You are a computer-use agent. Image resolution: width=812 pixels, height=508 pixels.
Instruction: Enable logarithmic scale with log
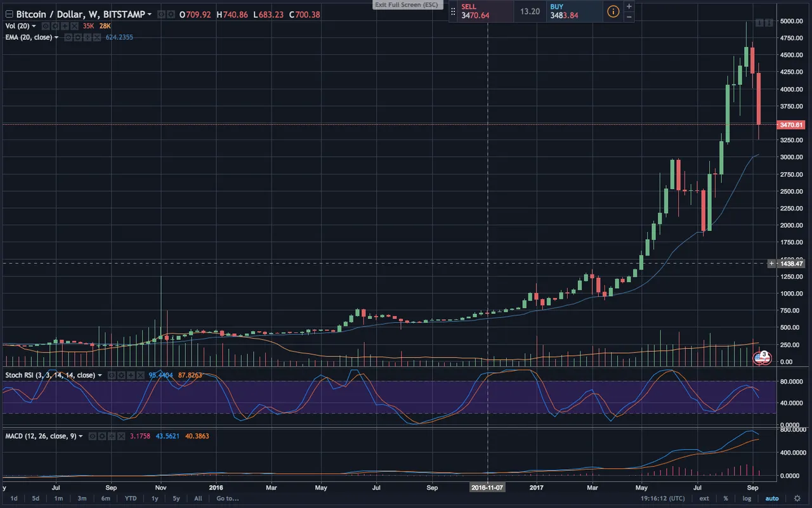pos(747,498)
